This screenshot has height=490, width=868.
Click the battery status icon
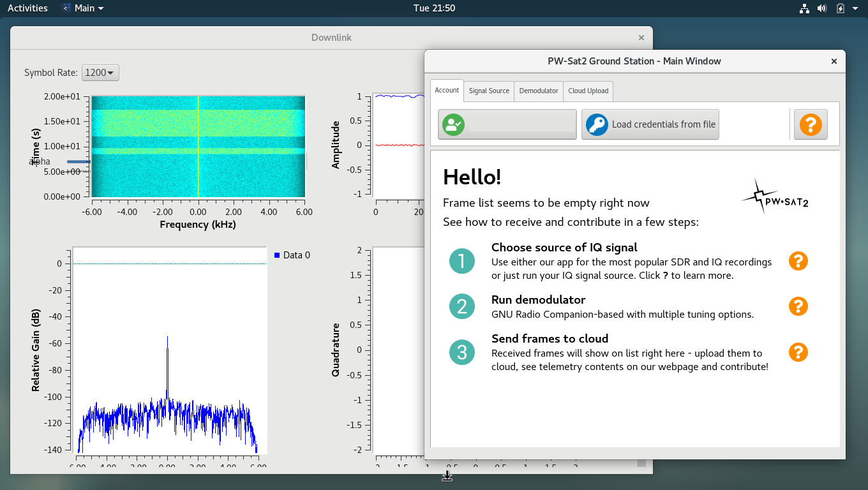click(841, 8)
